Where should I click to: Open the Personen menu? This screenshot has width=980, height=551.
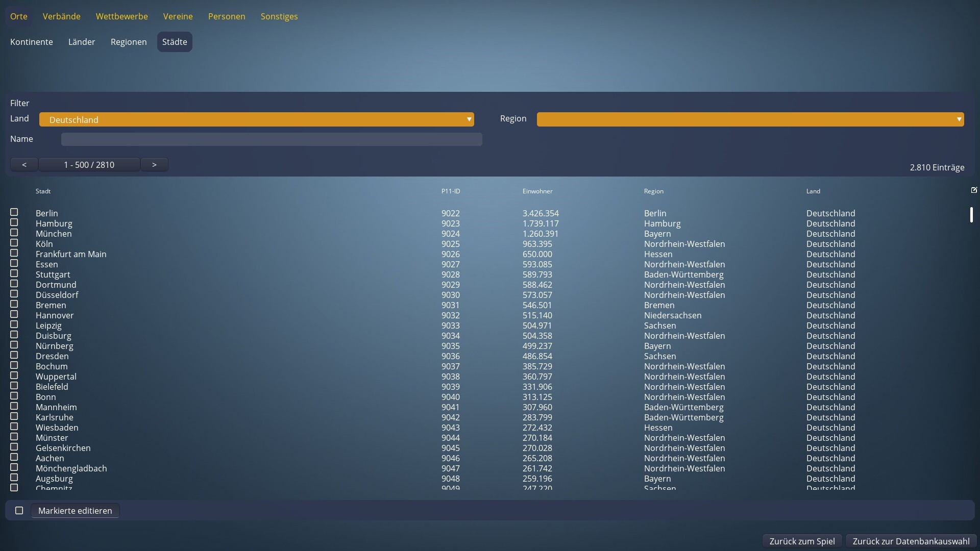tap(226, 16)
